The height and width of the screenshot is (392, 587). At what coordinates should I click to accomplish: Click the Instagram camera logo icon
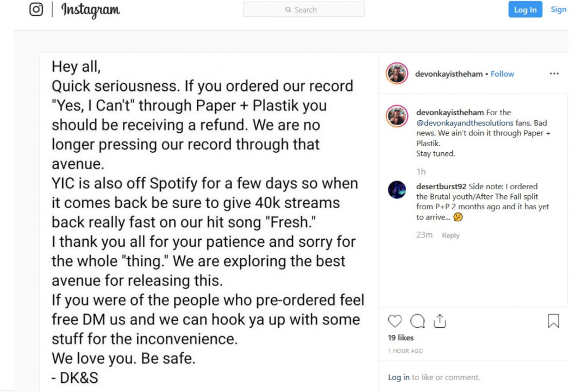(36, 10)
